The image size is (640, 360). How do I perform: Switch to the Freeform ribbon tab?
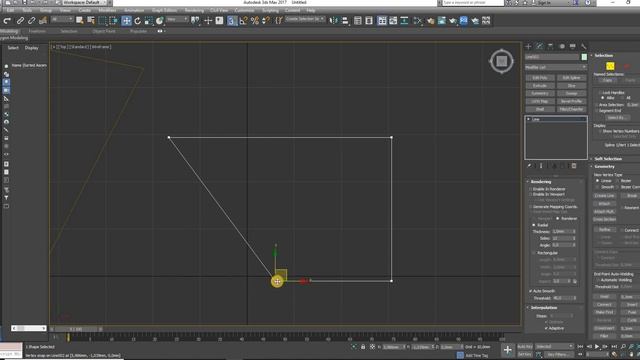(37, 31)
